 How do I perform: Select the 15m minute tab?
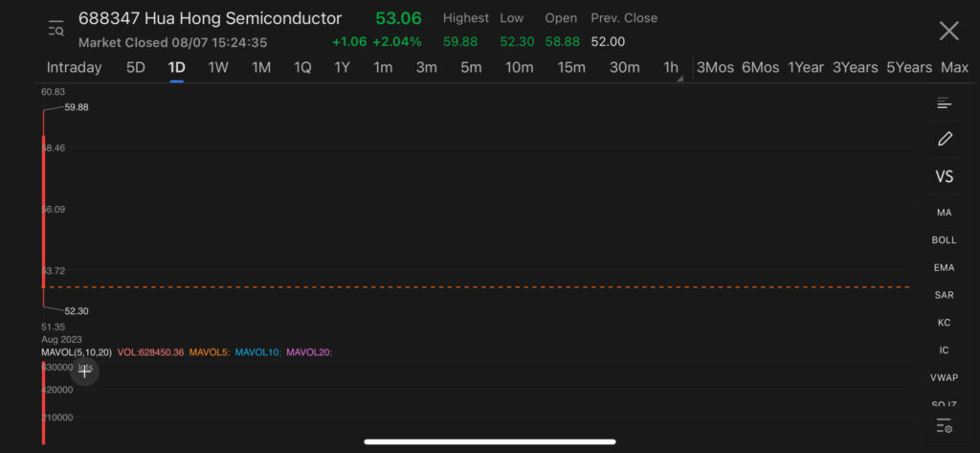(x=571, y=68)
